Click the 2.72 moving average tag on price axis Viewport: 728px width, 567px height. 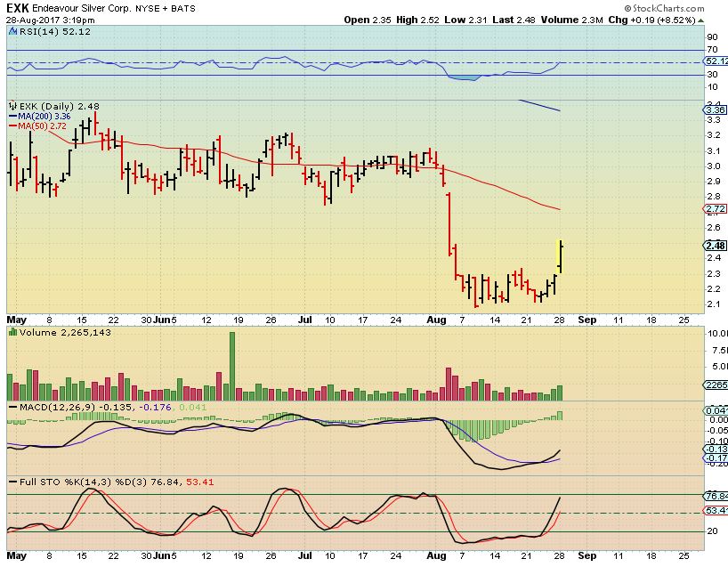click(x=716, y=209)
